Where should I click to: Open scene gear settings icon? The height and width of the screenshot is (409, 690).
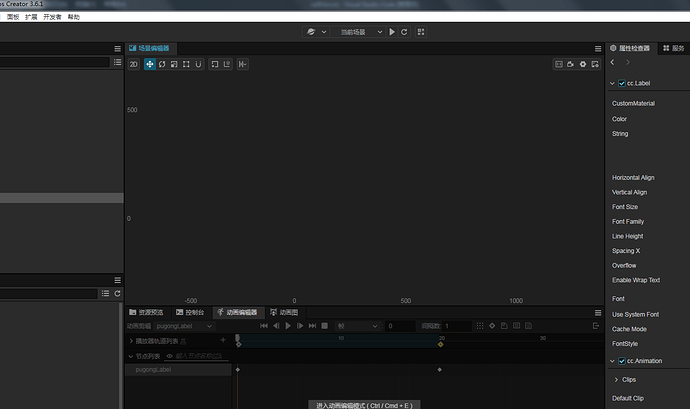(583, 64)
